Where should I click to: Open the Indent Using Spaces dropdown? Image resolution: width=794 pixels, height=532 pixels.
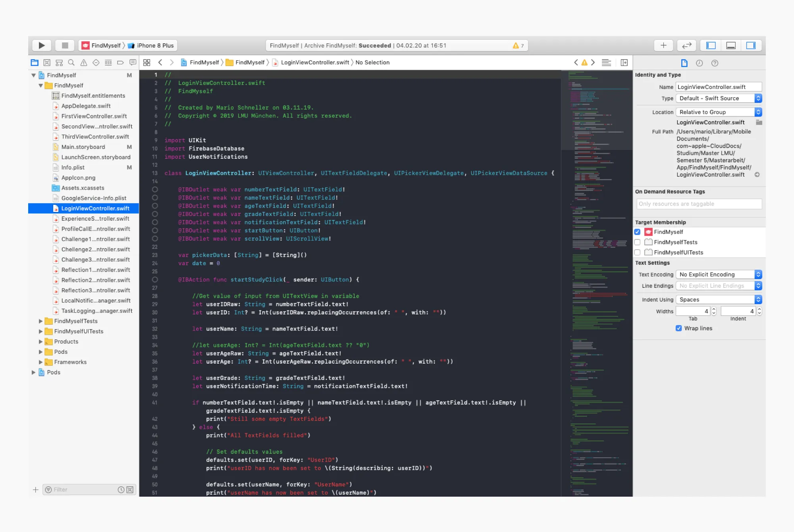tap(719, 300)
